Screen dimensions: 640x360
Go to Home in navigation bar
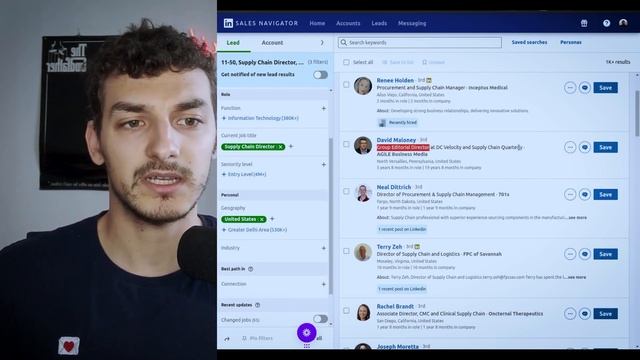coord(317,23)
